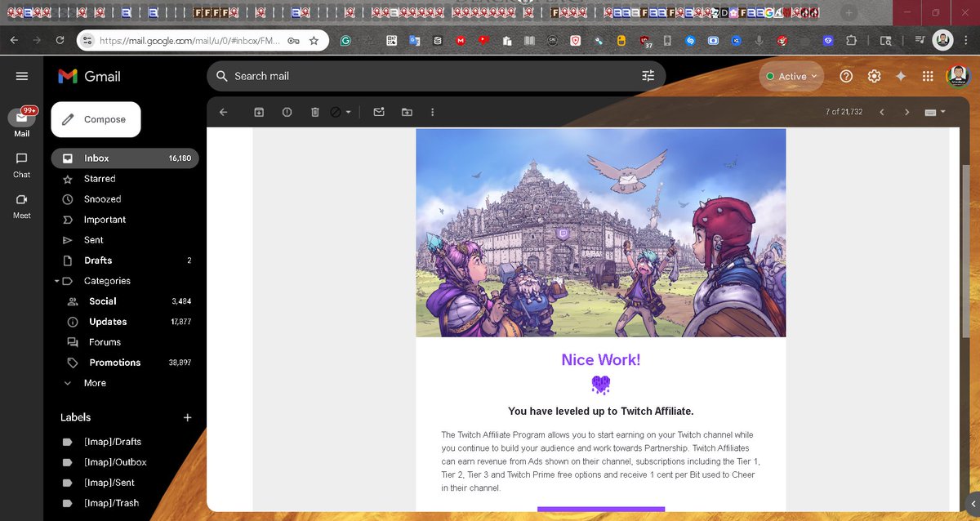Archive the open email
The height and width of the screenshot is (521, 980).
[x=258, y=112]
